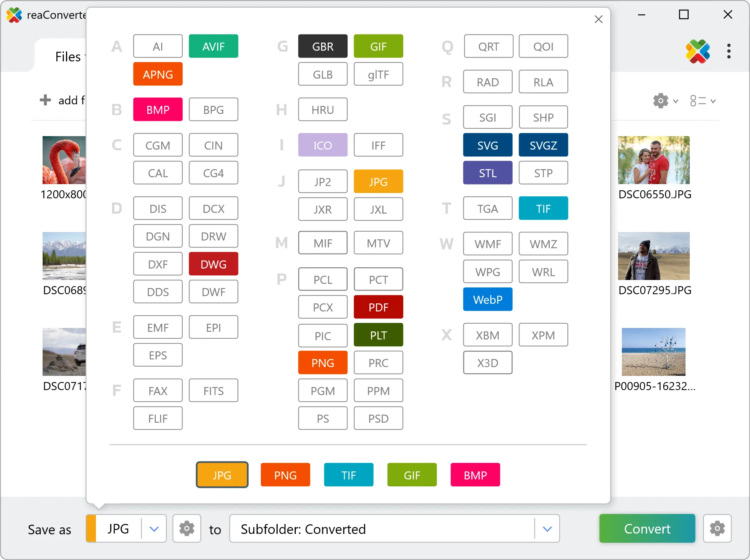Open the gear settings dropdown above thumbnails
Image resolution: width=750 pixels, height=560 pixels.
tap(666, 101)
